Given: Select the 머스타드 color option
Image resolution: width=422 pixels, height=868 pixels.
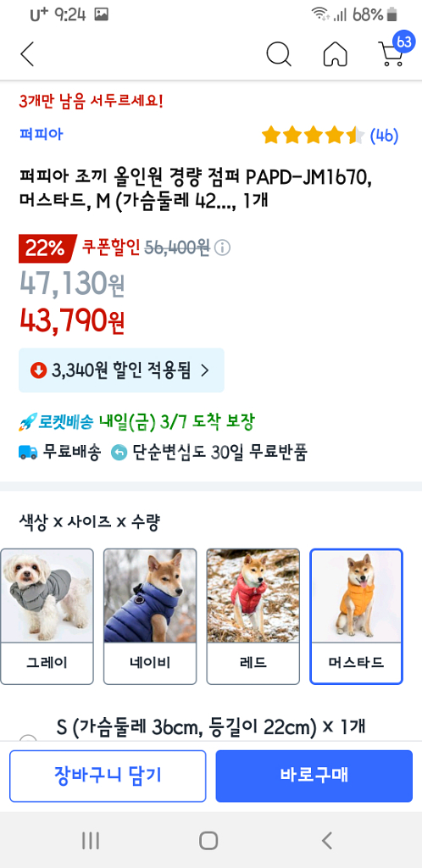Looking at the screenshot, I should tap(356, 616).
